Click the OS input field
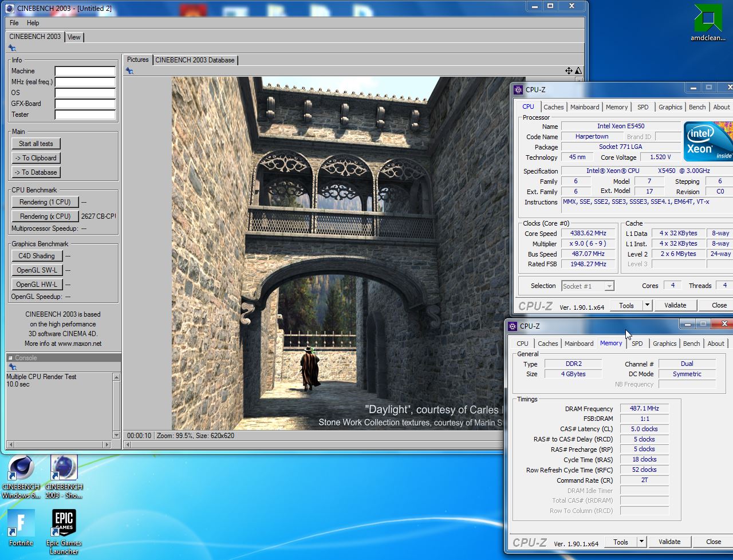The height and width of the screenshot is (560, 733). (x=85, y=93)
